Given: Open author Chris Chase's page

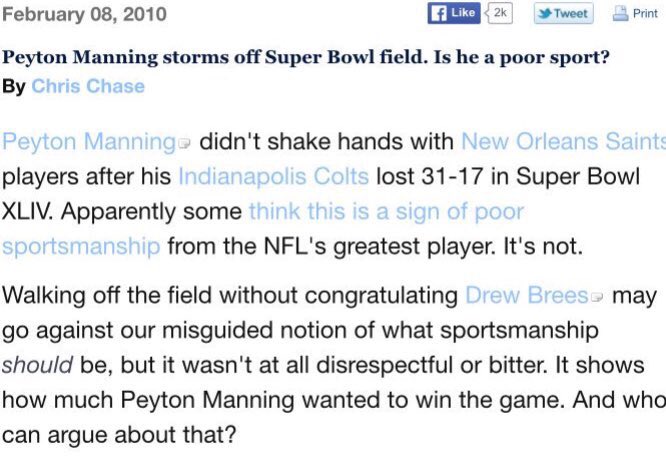Looking at the screenshot, I should (88, 87).
